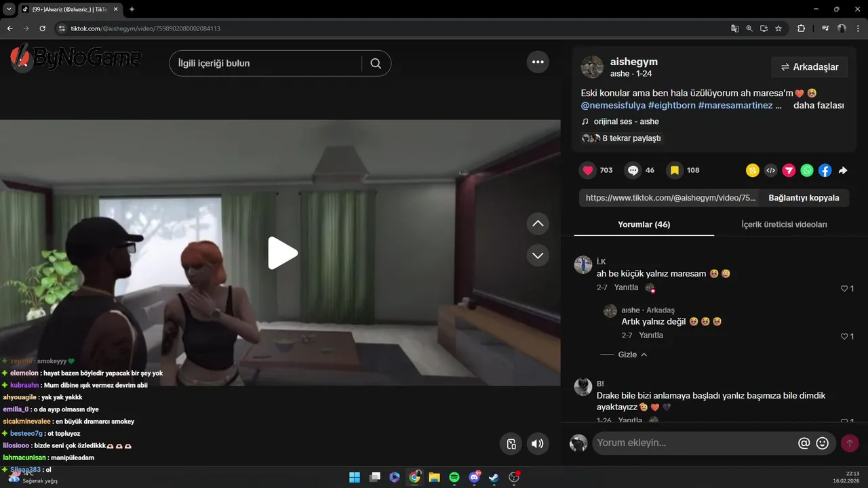This screenshot has width=868, height=488.
Task: Open Discord from the taskbar
Action: (x=475, y=477)
